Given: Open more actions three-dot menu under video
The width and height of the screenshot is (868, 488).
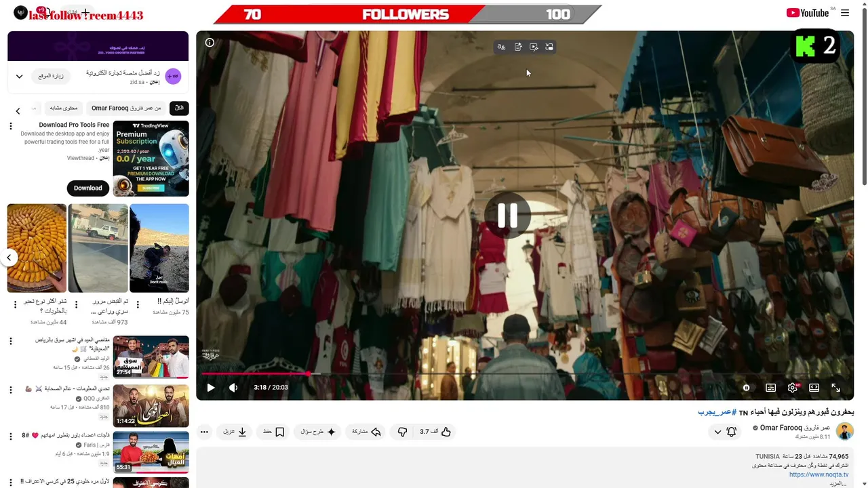Looking at the screenshot, I should (204, 432).
